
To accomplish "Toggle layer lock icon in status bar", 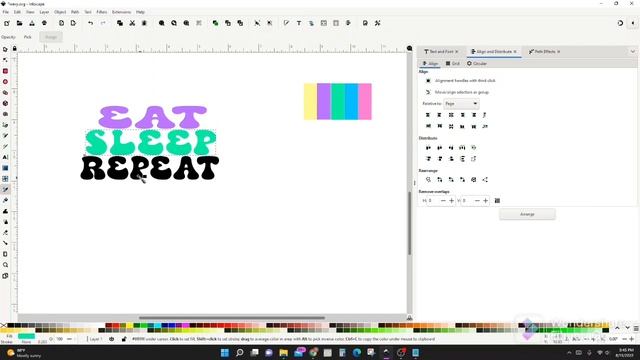I will 124,339.
